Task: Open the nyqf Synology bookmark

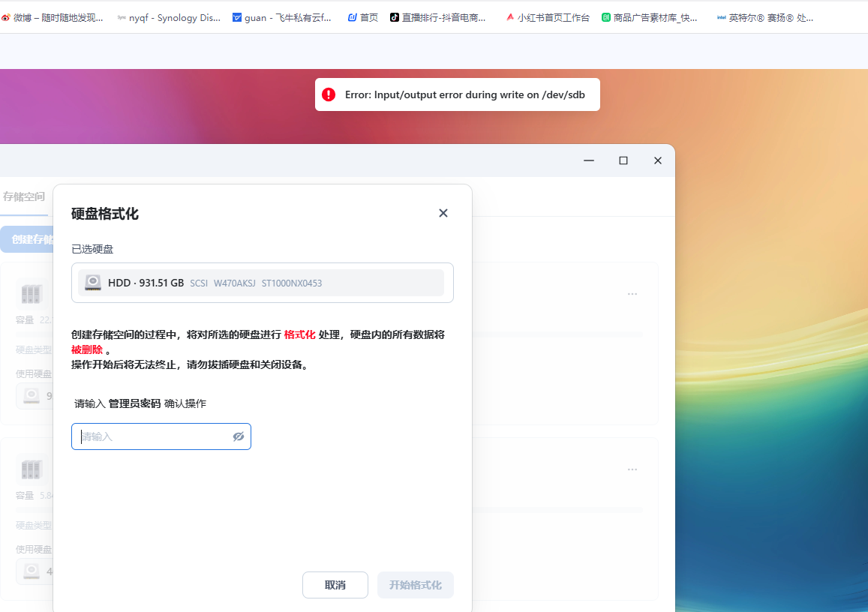Action: coord(170,18)
